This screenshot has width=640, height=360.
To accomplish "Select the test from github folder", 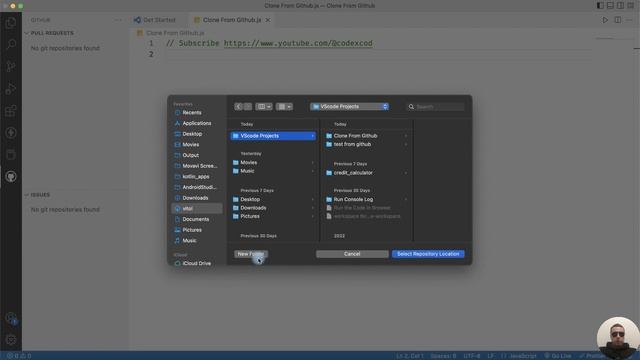I will (367, 144).
